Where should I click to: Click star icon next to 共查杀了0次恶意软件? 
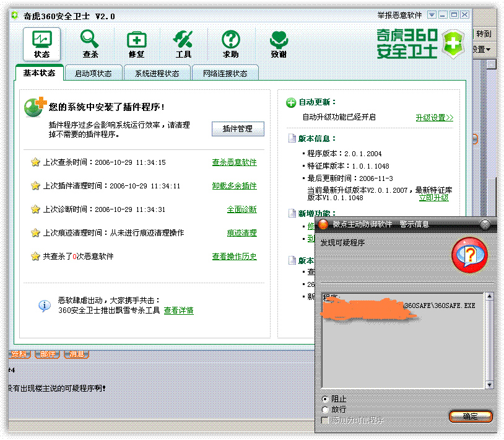point(35,256)
